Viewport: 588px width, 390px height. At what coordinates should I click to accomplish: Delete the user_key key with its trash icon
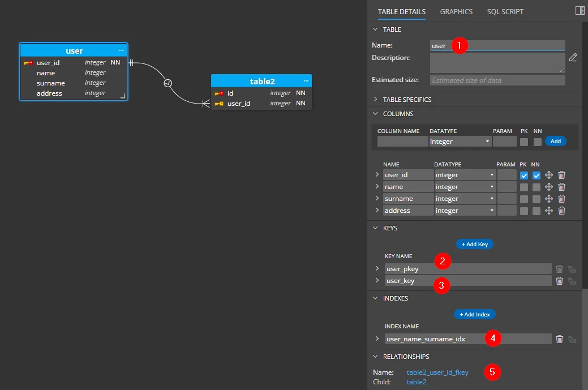(559, 280)
